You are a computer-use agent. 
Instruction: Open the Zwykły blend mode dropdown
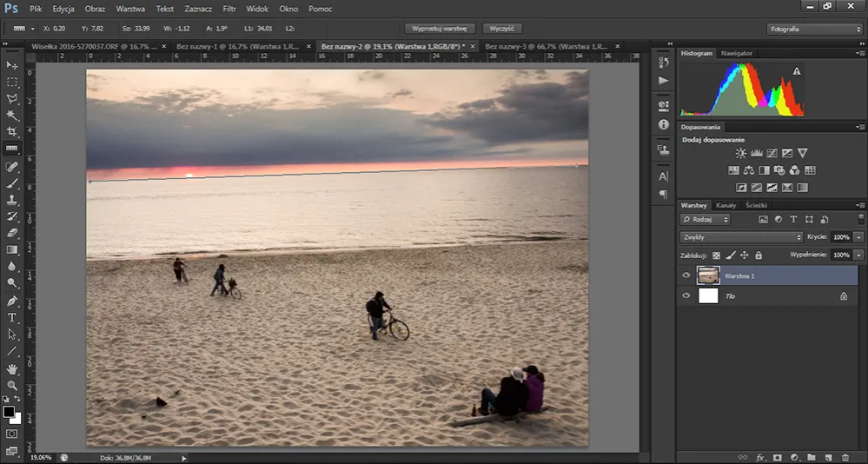(x=741, y=237)
